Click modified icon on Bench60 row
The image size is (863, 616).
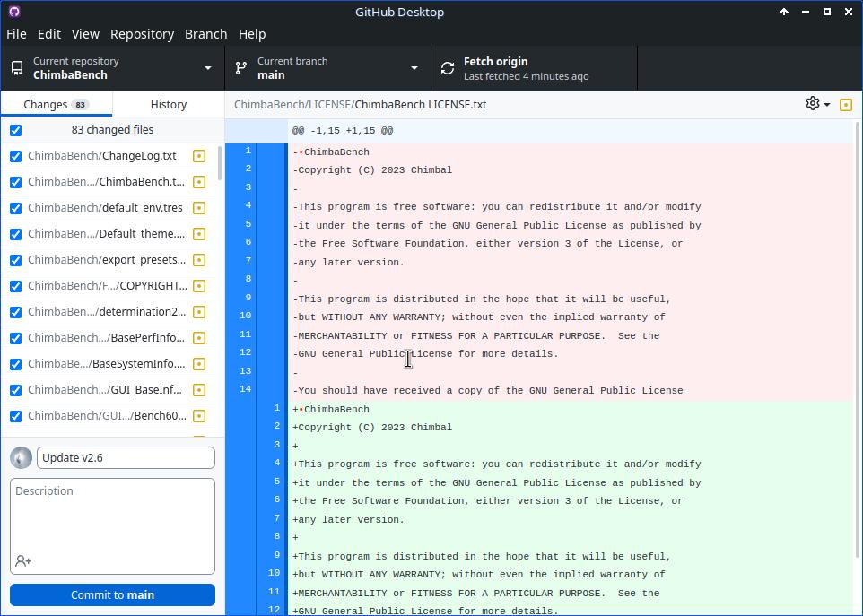tap(199, 416)
